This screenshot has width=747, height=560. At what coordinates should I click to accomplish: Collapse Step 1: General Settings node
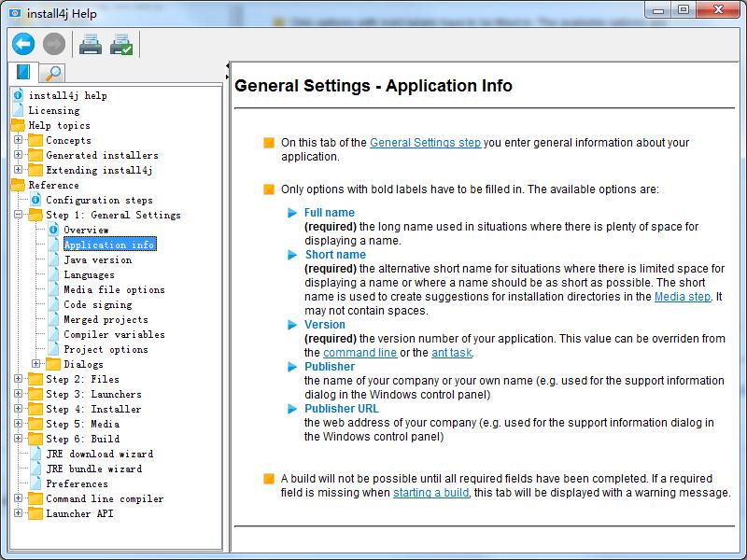[x=18, y=215]
